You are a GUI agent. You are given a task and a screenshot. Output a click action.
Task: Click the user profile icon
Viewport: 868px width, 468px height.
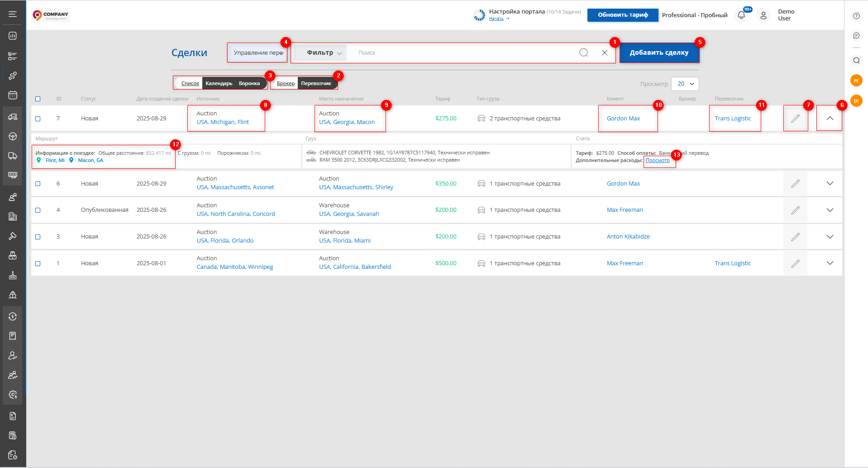(x=763, y=15)
